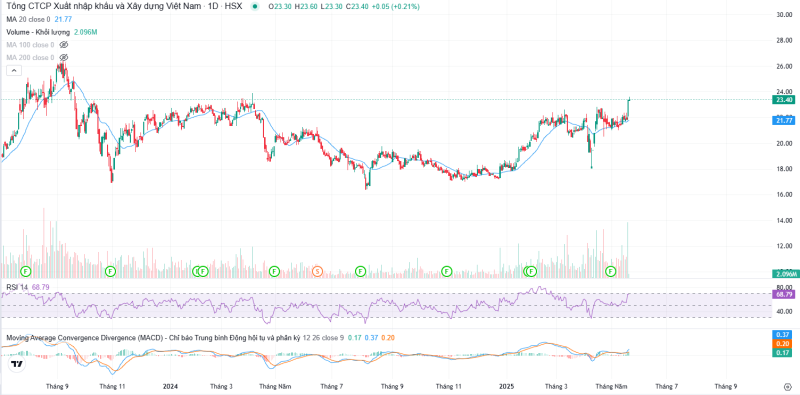800x395 pixels.
Task: Click the 2.096M value in Volume legend
Action: [86, 32]
